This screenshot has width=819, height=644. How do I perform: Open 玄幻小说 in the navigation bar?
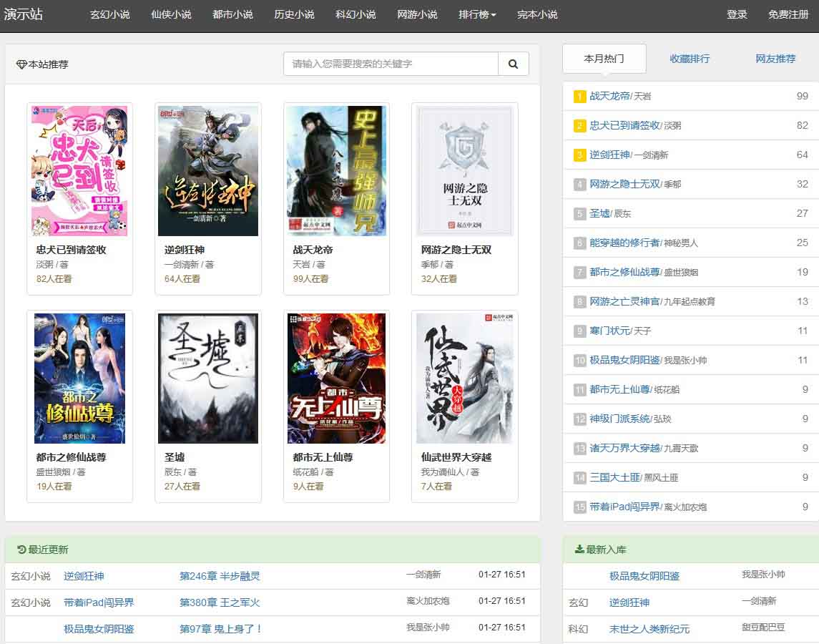[109, 14]
